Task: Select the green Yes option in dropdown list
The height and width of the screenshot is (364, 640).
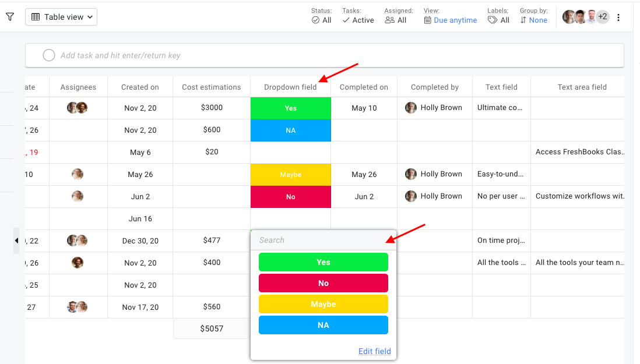Action: pos(323,262)
